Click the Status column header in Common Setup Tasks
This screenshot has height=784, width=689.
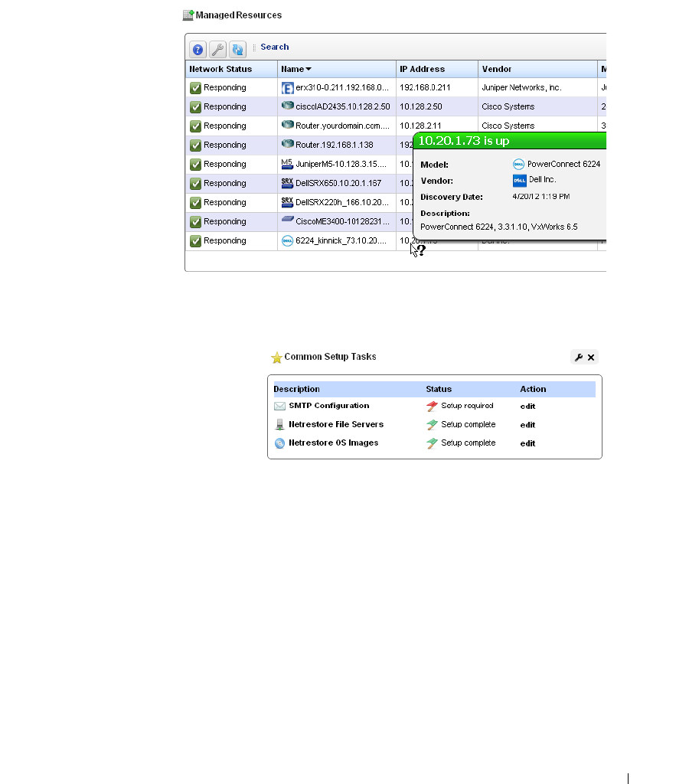(439, 389)
